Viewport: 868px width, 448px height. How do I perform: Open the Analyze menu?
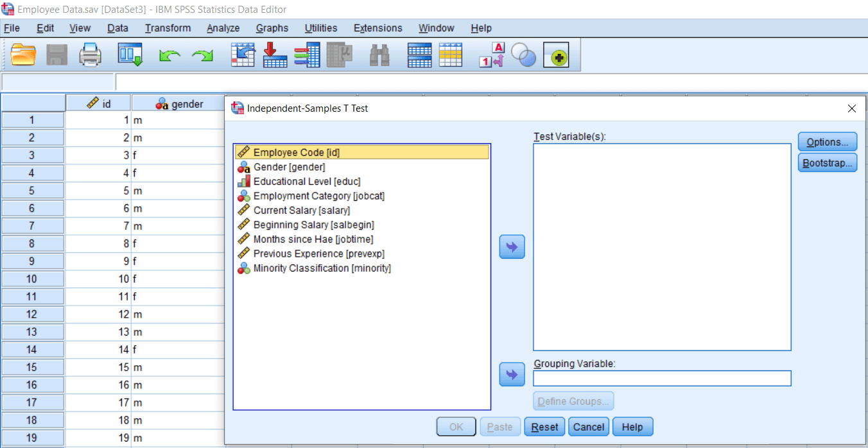(x=223, y=28)
